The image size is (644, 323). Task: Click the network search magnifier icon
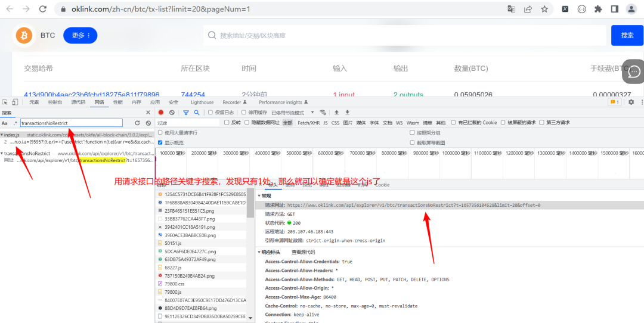(197, 113)
